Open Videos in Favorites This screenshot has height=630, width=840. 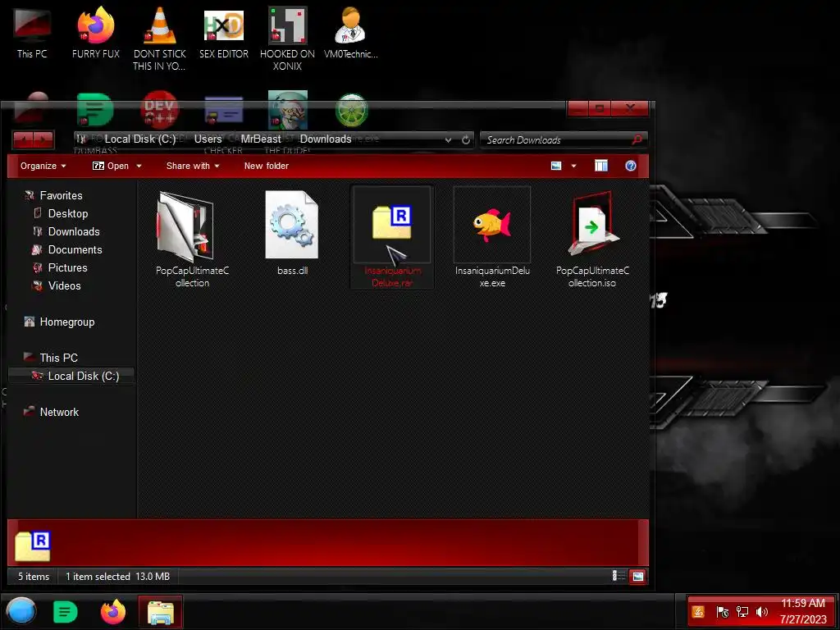coord(64,286)
